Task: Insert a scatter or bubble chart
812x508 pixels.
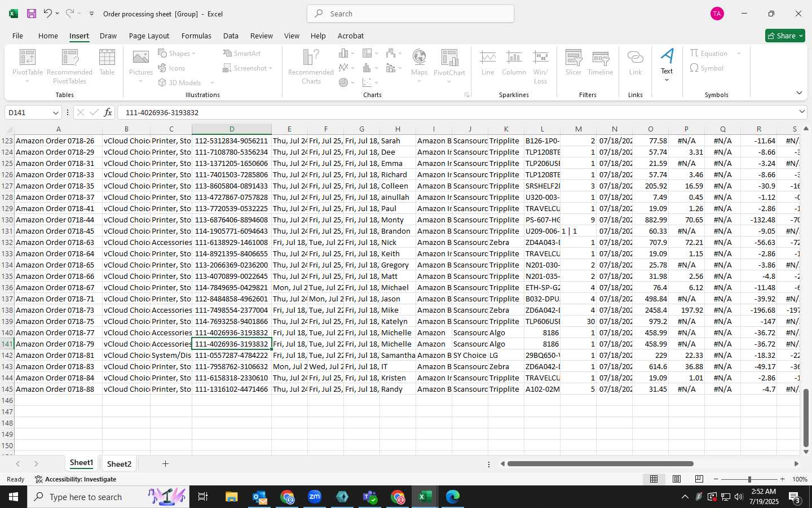Action: 370,82
